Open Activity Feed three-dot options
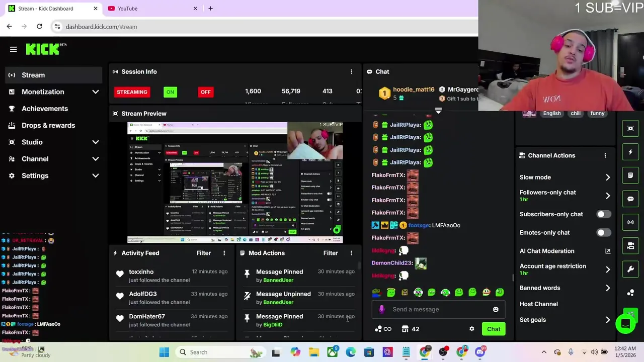Viewport: 644px width, 362px height. pyautogui.click(x=224, y=253)
